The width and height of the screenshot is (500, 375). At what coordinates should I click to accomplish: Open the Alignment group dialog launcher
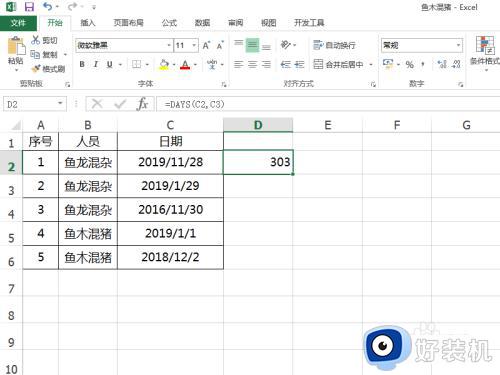(373, 85)
